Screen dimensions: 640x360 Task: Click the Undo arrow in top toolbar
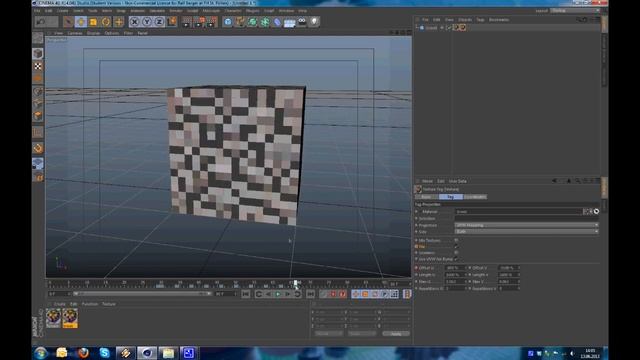[40, 22]
